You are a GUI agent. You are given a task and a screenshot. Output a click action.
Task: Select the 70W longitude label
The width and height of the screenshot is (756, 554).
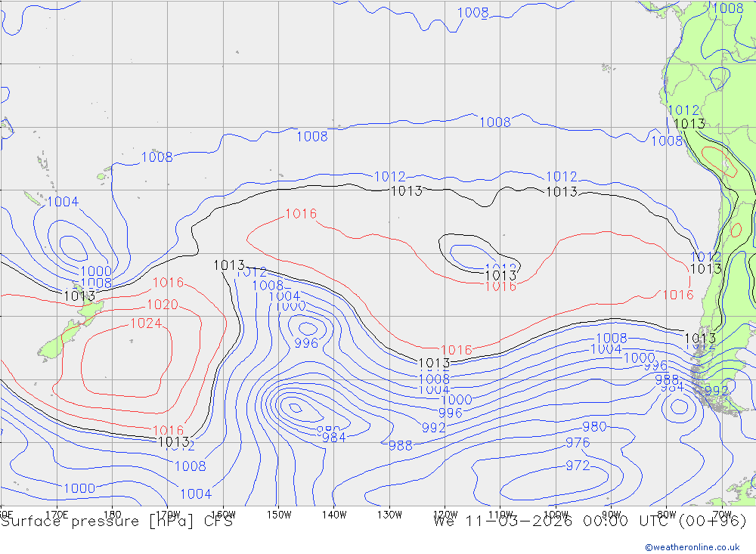722,514
